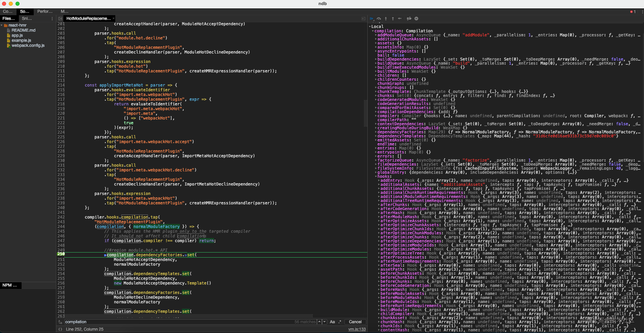The height and width of the screenshot is (333, 644).
Task: Click the react-hmr folder icon
Action: coord(6,26)
